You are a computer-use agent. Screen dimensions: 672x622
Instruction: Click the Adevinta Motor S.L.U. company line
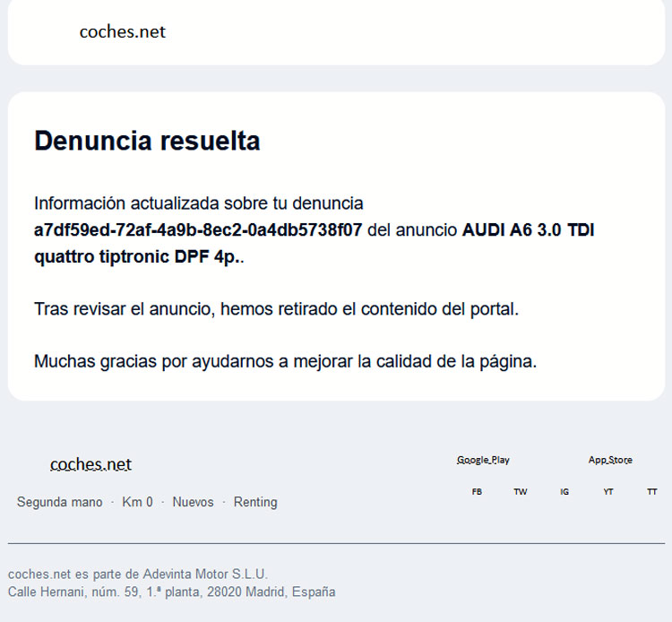tap(138, 574)
